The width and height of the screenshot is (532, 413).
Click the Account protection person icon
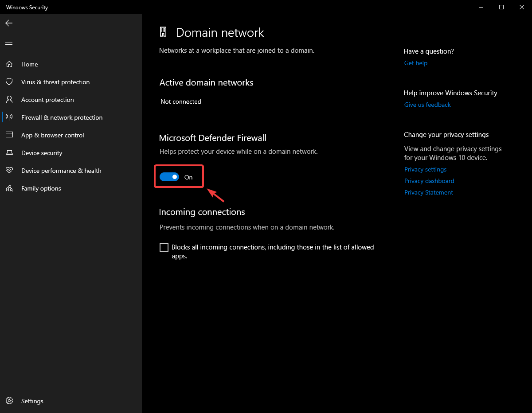pyautogui.click(x=10, y=99)
